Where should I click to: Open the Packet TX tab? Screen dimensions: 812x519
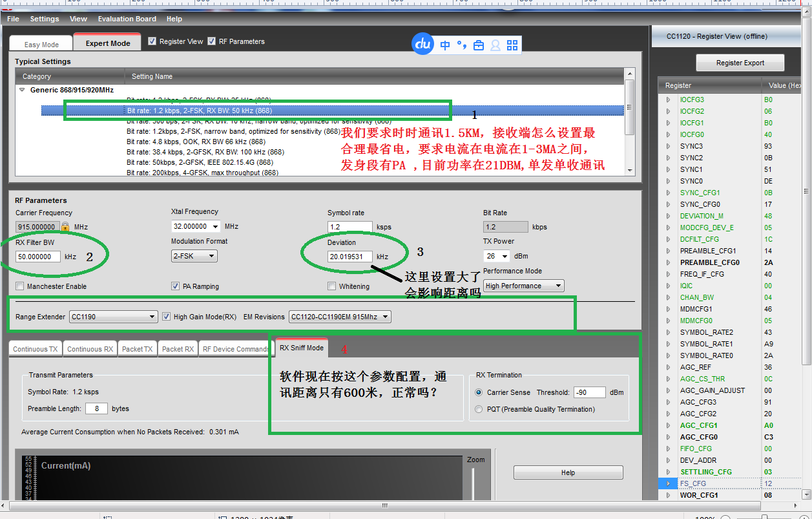137,349
